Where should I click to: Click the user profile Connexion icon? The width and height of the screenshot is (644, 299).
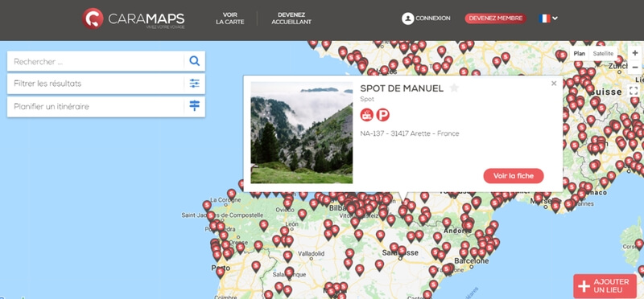pos(407,18)
